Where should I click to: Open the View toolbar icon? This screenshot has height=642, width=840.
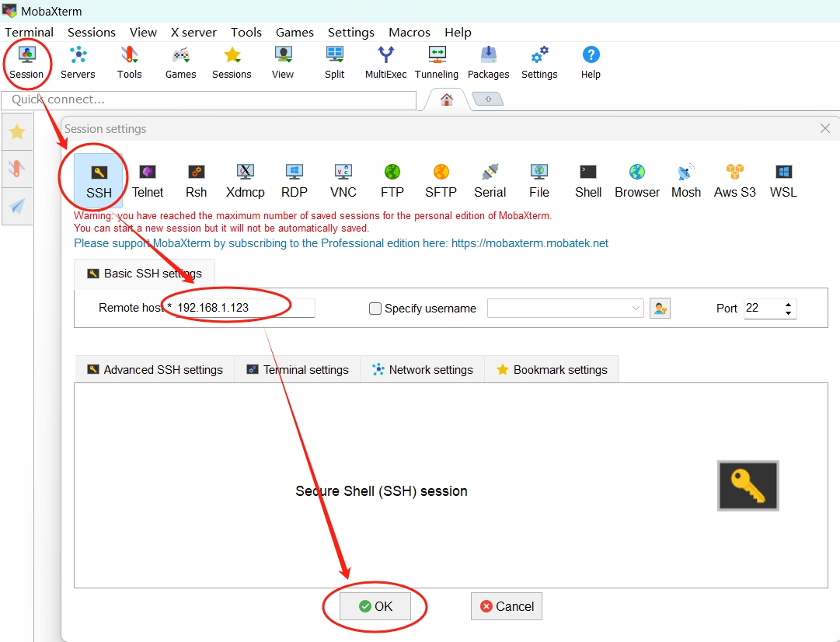pyautogui.click(x=283, y=63)
